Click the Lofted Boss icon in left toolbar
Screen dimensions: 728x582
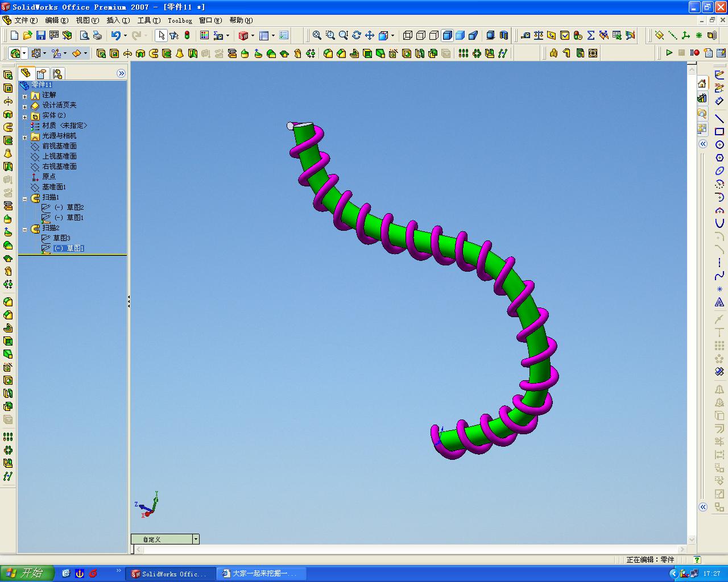[x=8, y=153]
